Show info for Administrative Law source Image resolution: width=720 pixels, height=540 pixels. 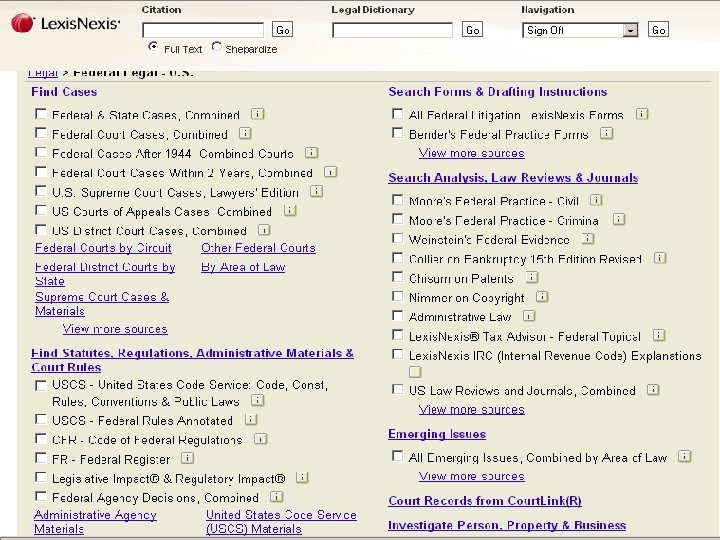(529, 316)
